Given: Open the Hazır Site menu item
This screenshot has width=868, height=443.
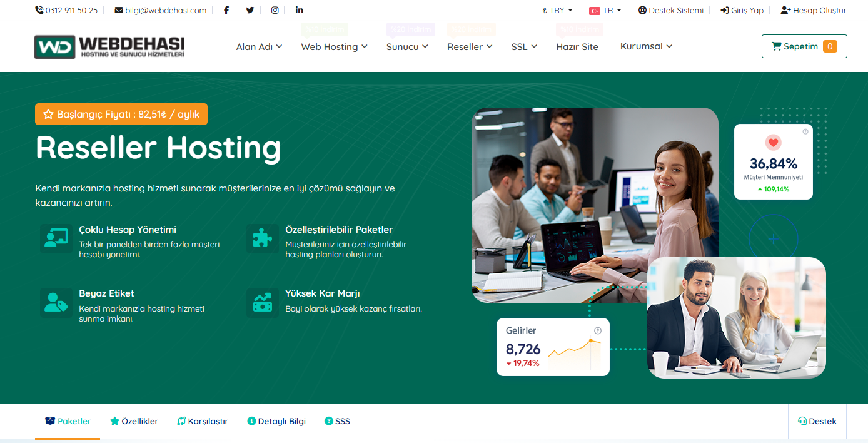Looking at the screenshot, I should [577, 47].
